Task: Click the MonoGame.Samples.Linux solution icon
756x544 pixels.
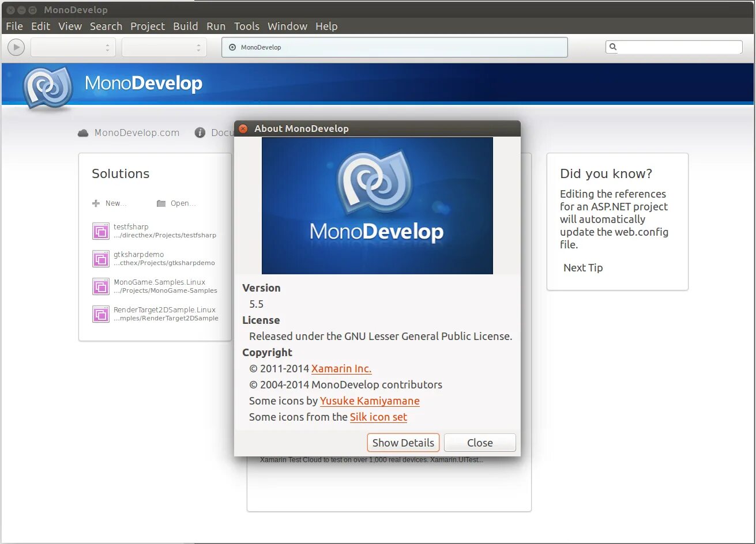Action: tap(101, 286)
